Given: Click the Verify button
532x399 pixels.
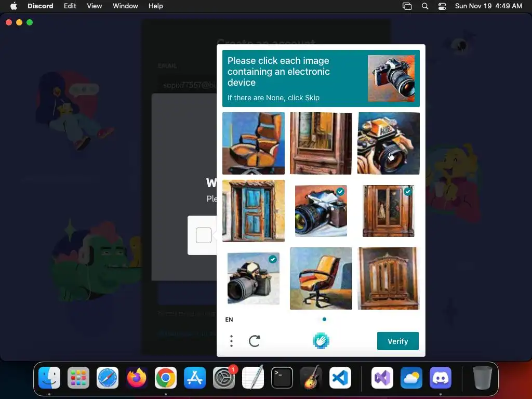Looking at the screenshot, I should tap(397, 341).
